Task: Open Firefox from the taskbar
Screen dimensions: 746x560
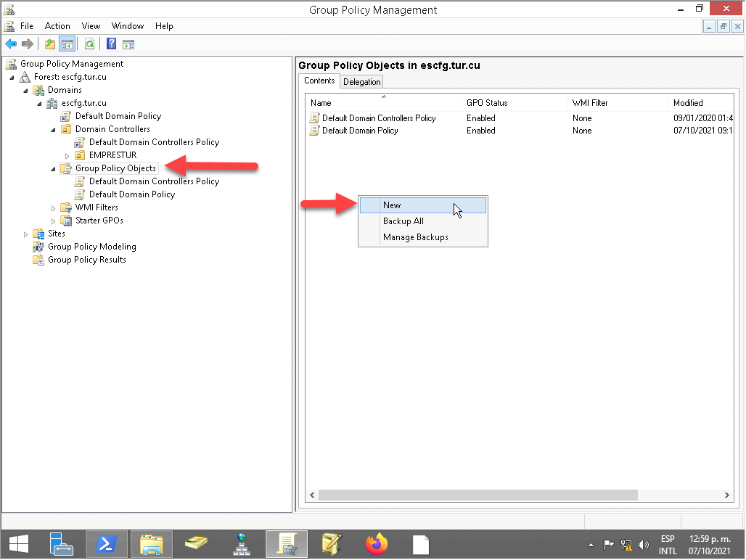Action: tap(377, 544)
